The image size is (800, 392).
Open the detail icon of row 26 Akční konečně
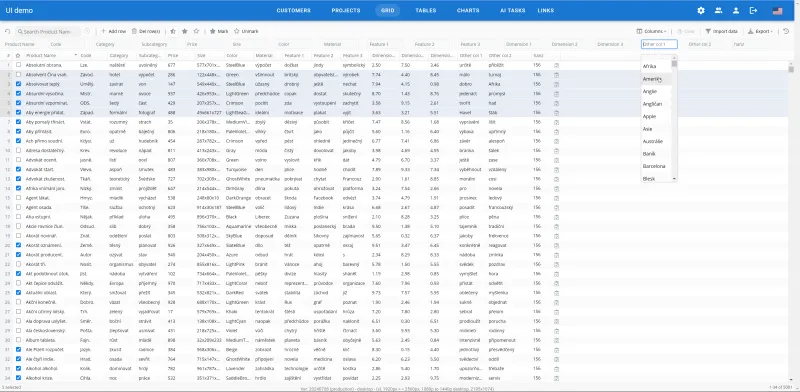[556, 302]
